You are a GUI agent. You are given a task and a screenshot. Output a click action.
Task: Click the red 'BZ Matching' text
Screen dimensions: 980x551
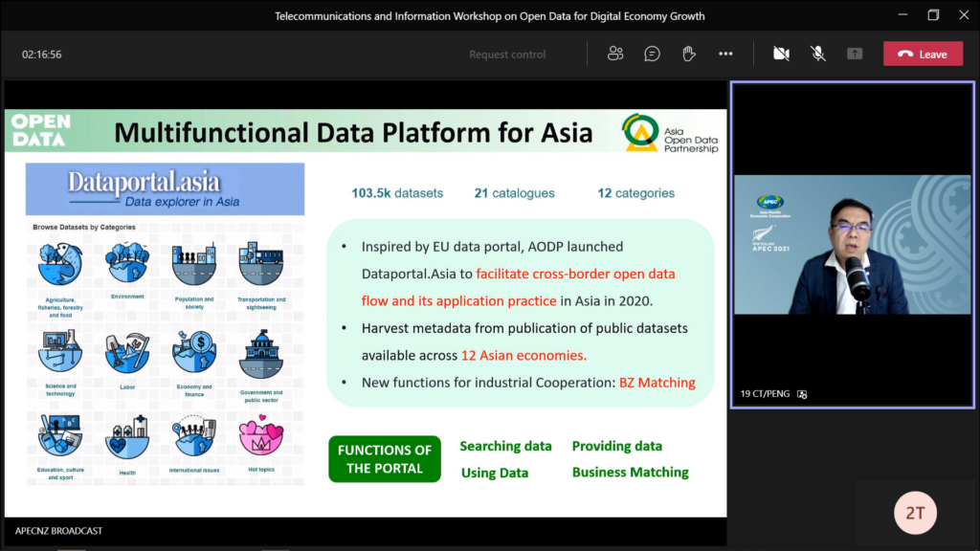coord(657,383)
